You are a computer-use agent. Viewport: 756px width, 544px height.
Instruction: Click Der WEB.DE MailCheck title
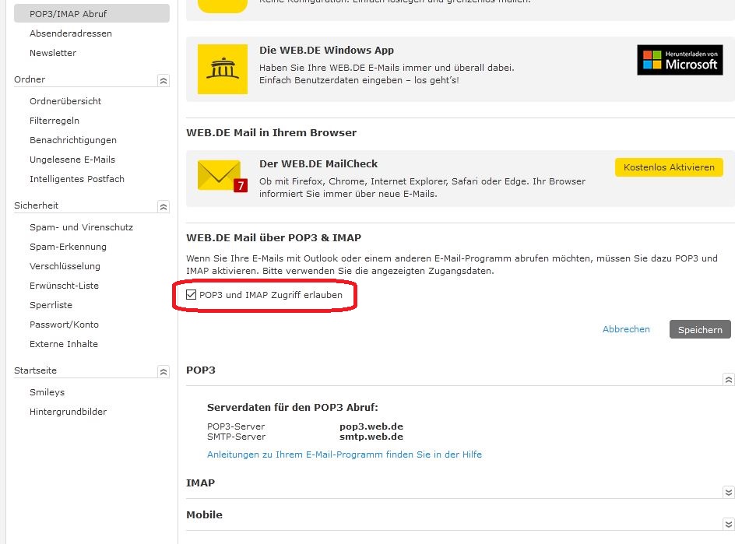(318, 164)
